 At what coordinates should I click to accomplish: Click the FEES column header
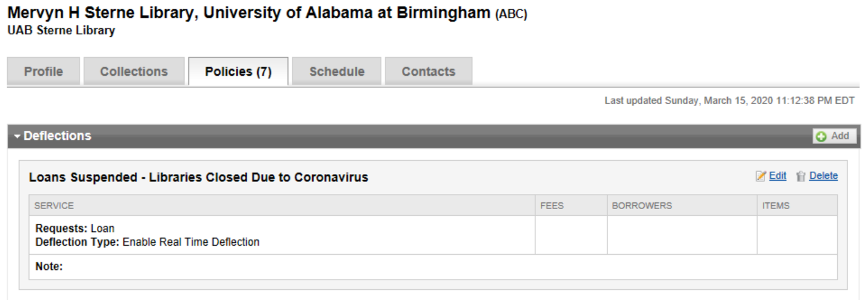[552, 205]
